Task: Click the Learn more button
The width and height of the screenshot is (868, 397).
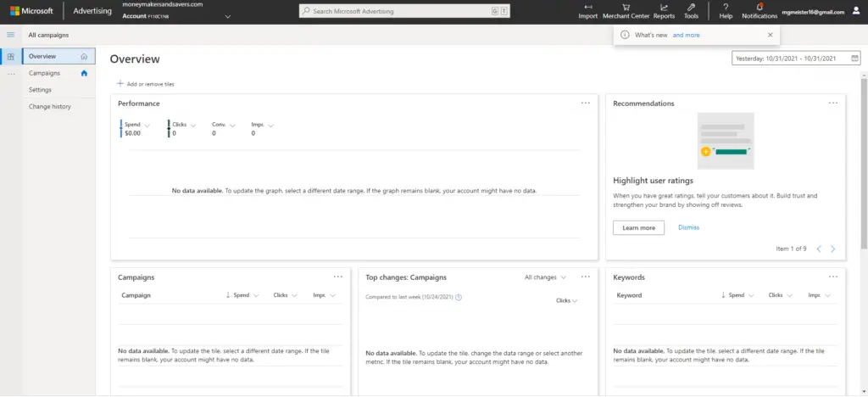Action: pyautogui.click(x=638, y=227)
